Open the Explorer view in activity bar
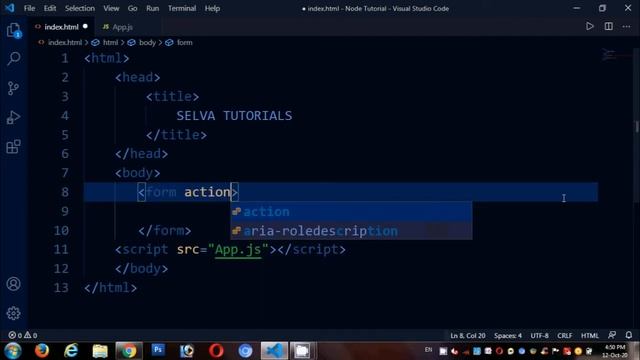 13,30
